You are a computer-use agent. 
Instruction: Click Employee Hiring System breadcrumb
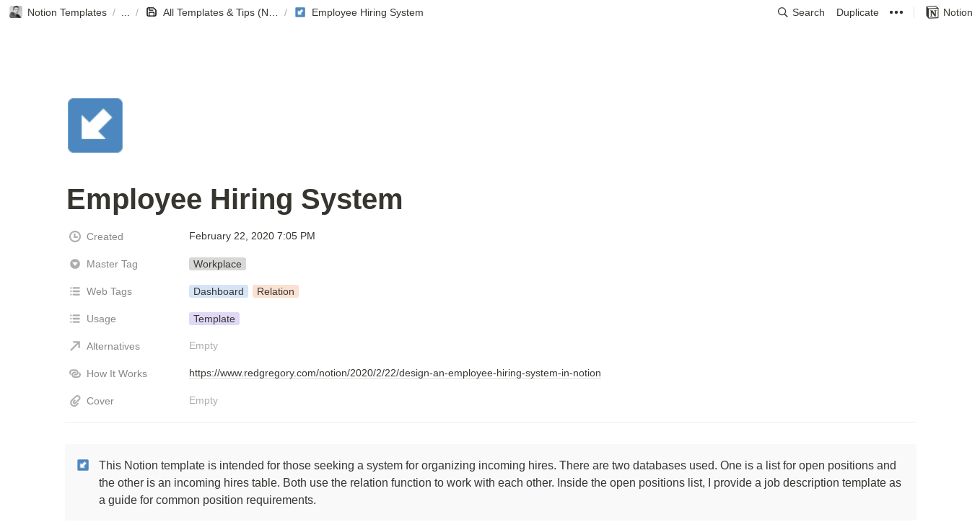367,12
